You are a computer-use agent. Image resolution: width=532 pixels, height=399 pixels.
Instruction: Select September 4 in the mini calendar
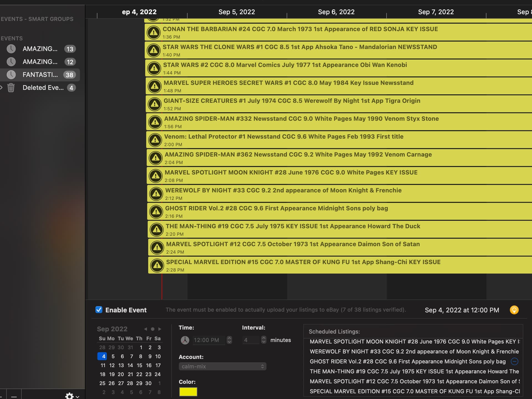click(x=102, y=356)
